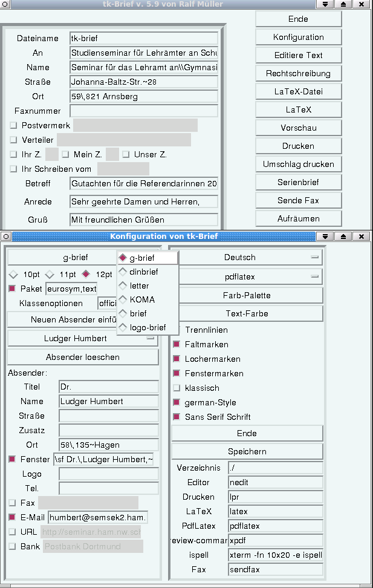
Task: Run Rechtschreibung spell check
Action: pyautogui.click(x=299, y=74)
